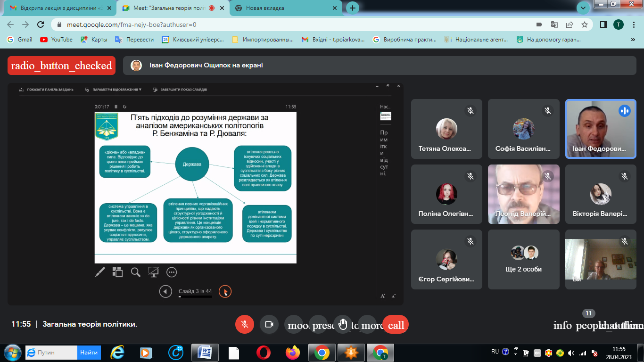This screenshot has width=644, height=362.
Task: Unmute the microphone in Meet
Action: coord(245,324)
